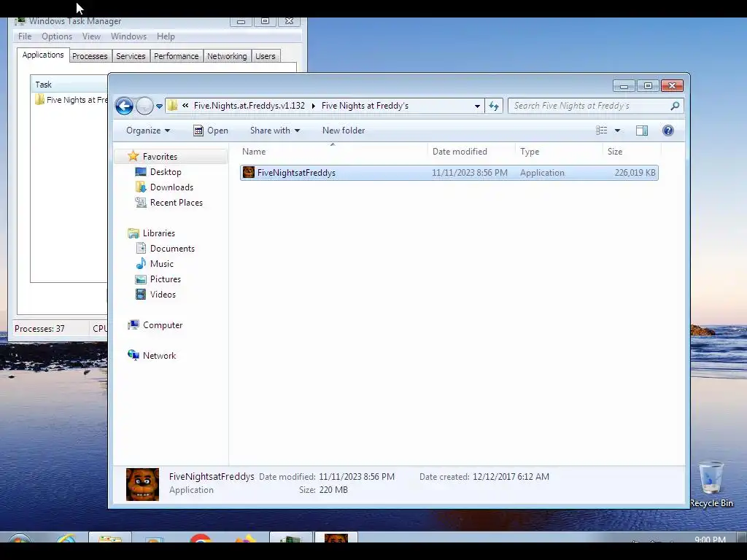Image resolution: width=747 pixels, height=560 pixels.
Task: Create a New folder from toolbar
Action: click(x=344, y=131)
